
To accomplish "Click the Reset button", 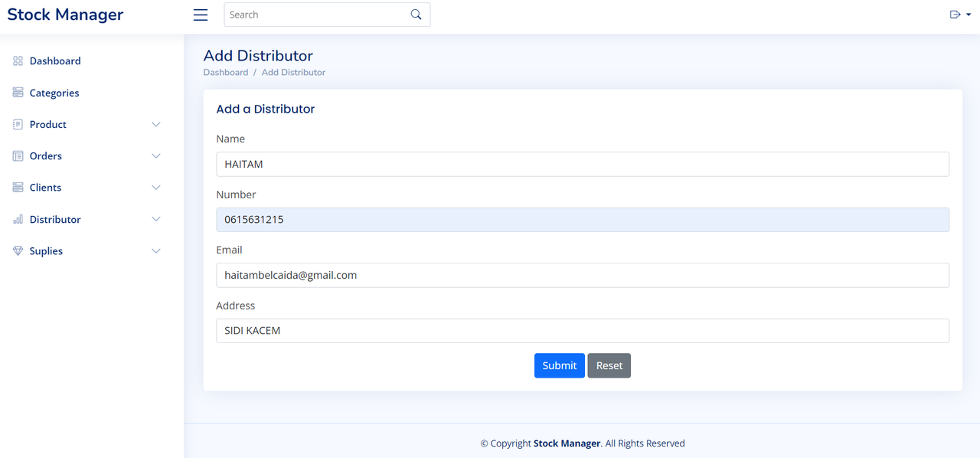I will click(x=609, y=365).
